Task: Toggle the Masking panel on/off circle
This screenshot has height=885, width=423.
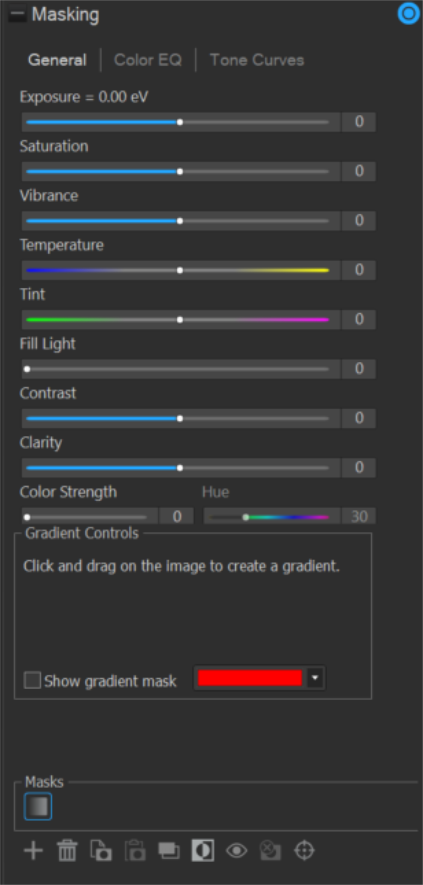Action: click(x=409, y=14)
